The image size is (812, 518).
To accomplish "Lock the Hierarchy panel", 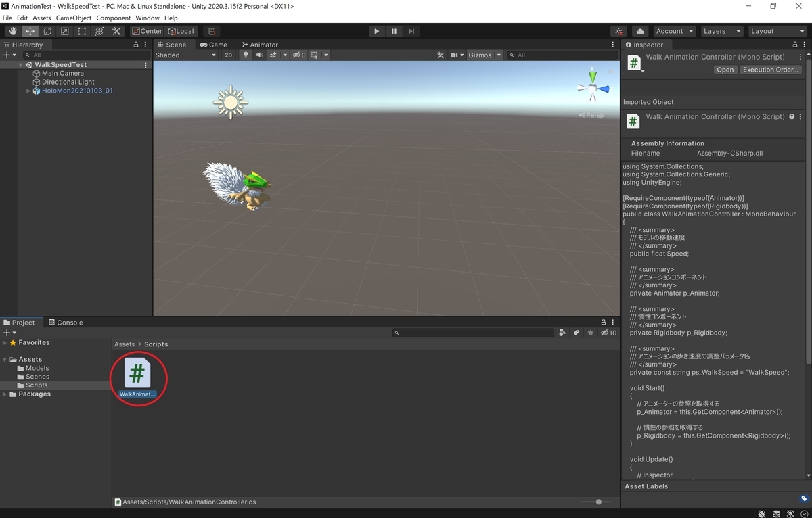I will coord(136,45).
